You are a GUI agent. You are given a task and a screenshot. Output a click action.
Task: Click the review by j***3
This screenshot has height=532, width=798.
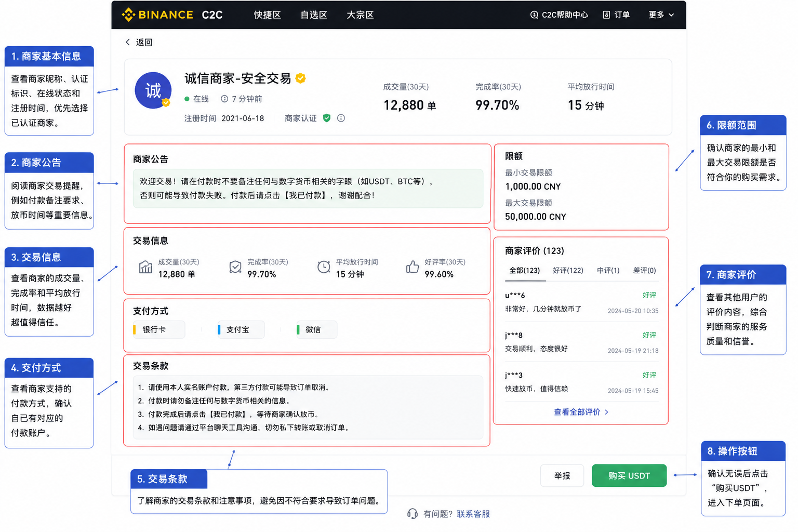click(581, 382)
